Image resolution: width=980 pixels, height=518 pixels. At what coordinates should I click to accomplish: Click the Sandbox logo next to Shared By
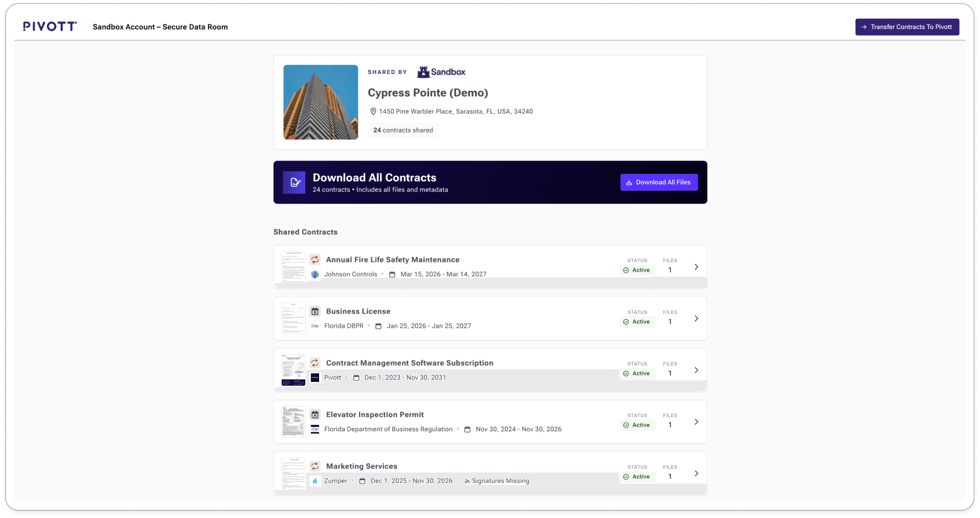point(441,72)
